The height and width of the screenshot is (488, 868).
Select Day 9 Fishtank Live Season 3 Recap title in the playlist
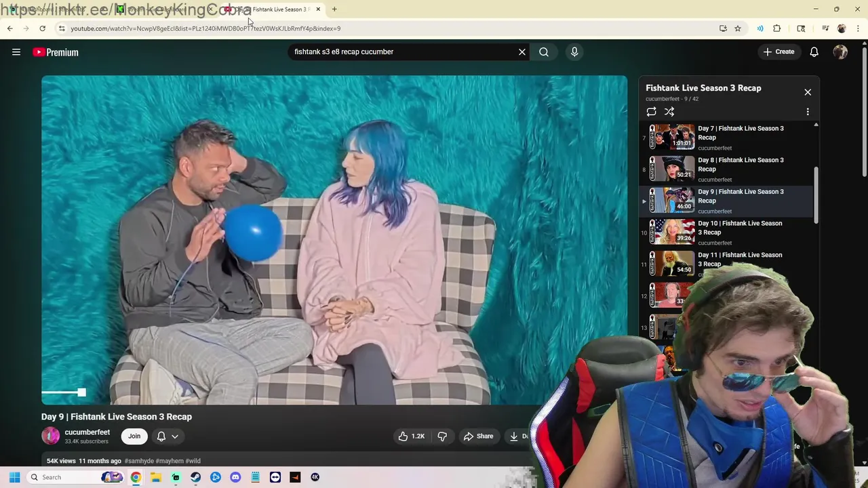tap(741, 196)
